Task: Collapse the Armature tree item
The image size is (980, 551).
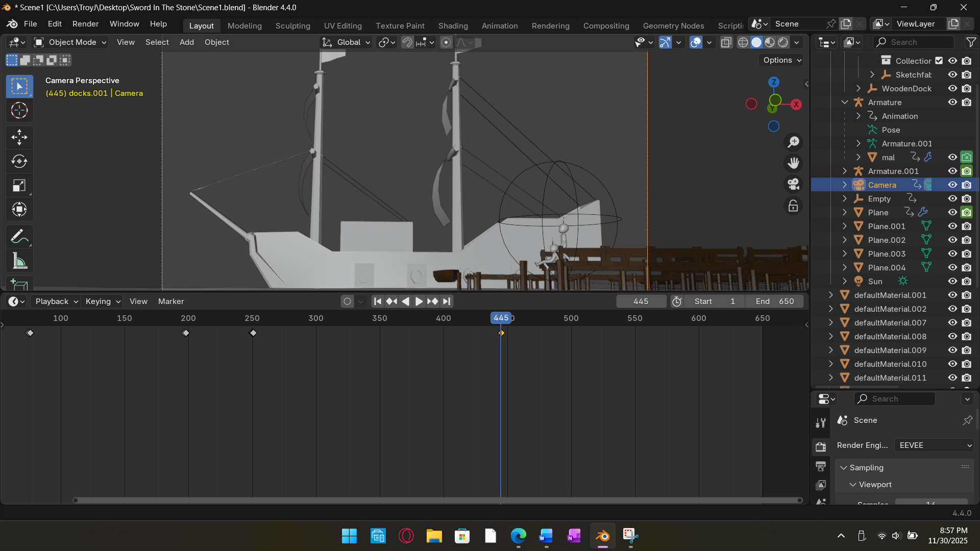Action: [x=845, y=103]
